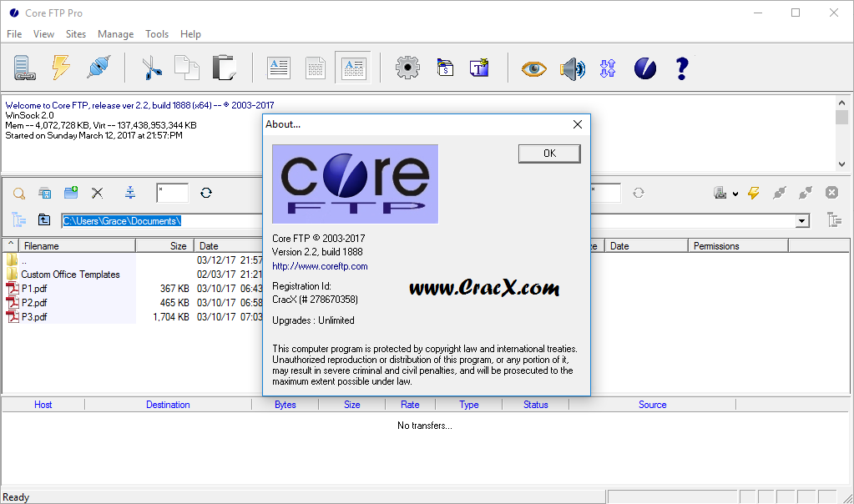The height and width of the screenshot is (504, 854).
Task: Open the Site Manager toolbar icon
Action: 24,68
